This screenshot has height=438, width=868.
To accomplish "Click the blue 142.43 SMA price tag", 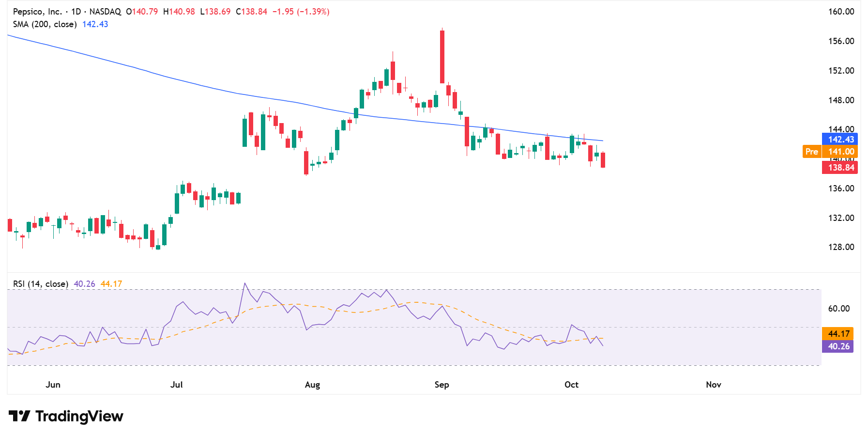I will click(840, 140).
